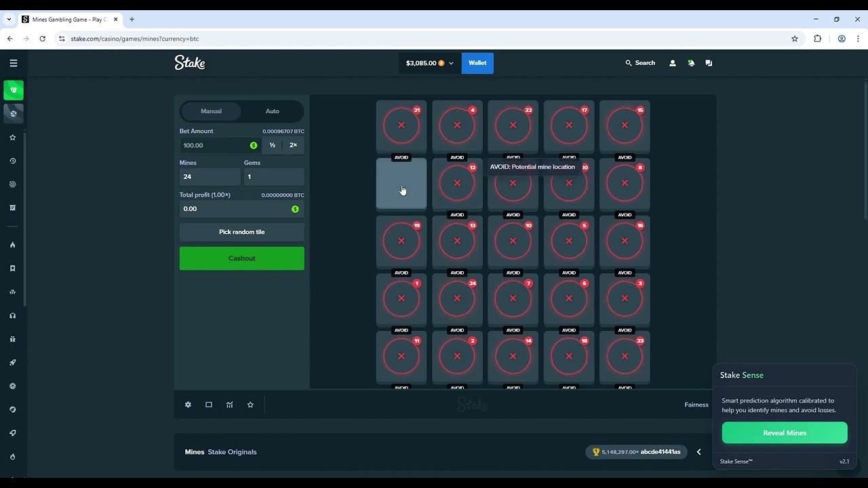The image size is (868, 488).
Task: Select the Mines Gambling Game browser tab
Action: (x=71, y=20)
